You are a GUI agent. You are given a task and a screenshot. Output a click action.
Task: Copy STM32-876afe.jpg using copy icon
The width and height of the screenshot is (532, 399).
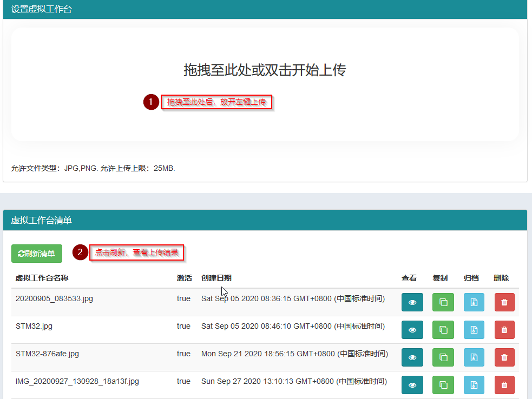pos(443,357)
